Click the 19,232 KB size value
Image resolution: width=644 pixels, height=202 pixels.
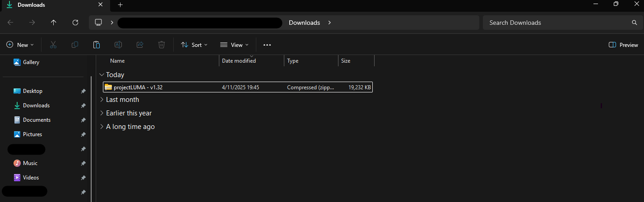point(360,87)
